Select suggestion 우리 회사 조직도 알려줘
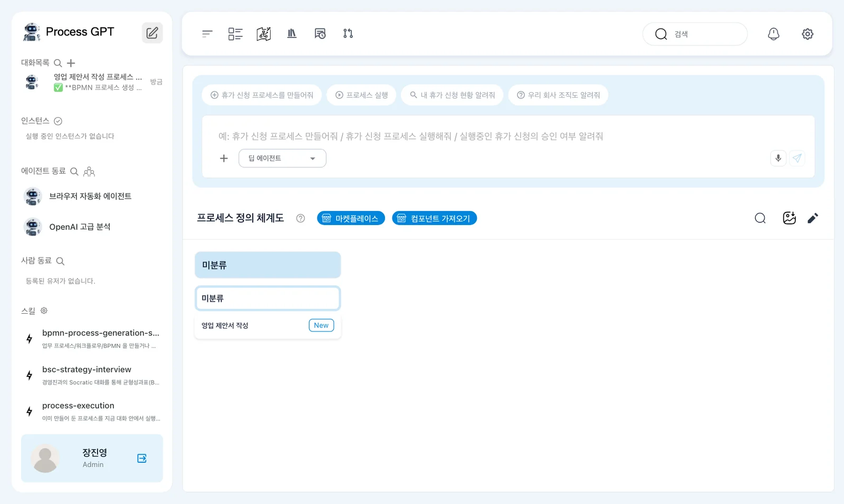Viewport: 844px width, 504px height. click(558, 95)
